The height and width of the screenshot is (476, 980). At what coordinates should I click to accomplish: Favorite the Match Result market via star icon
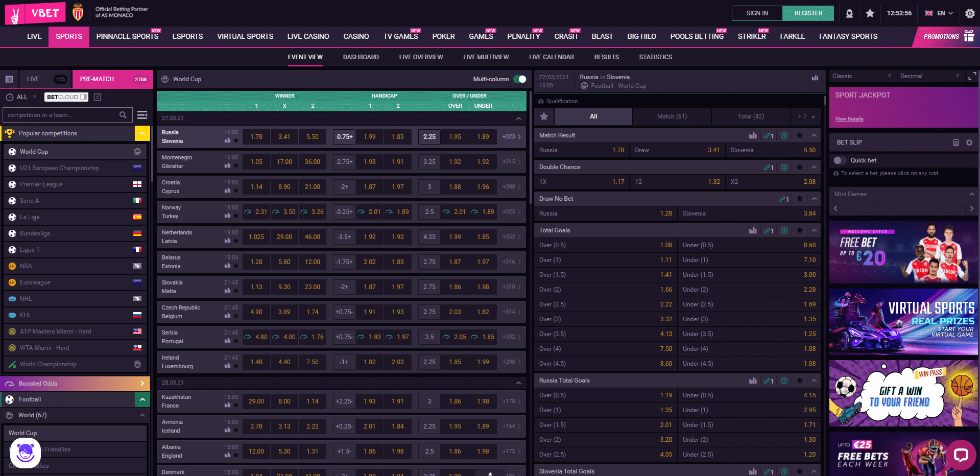[x=799, y=135]
